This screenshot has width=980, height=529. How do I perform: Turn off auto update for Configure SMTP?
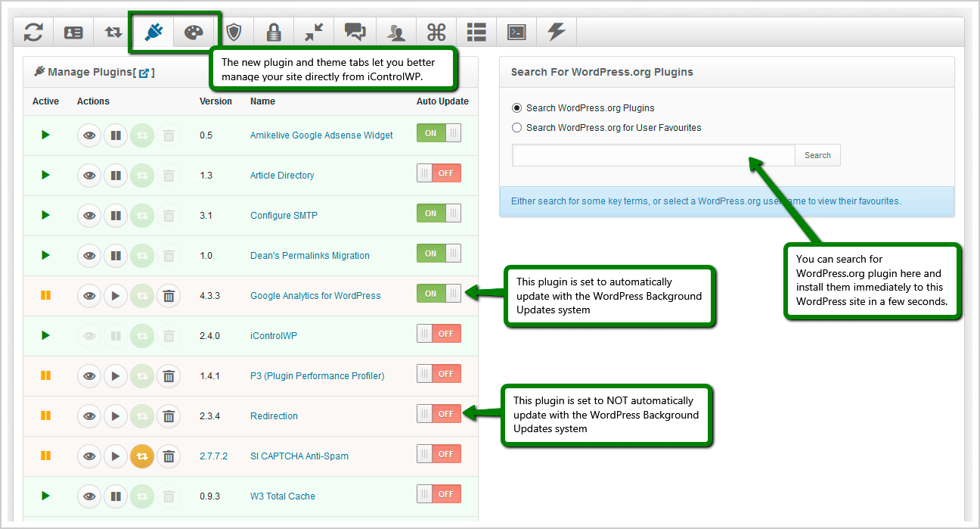[439, 213]
